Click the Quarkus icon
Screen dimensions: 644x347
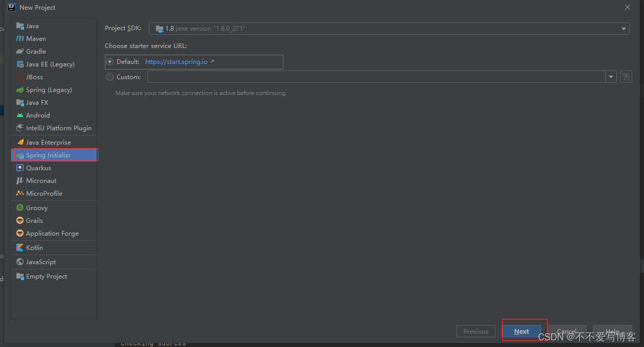click(20, 168)
